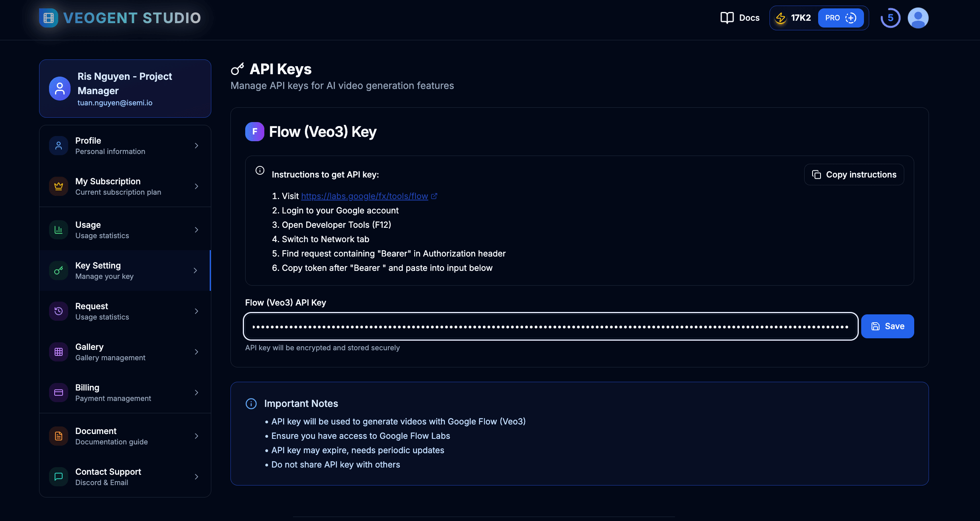Click the PRO upgrade plus badge

pos(840,18)
